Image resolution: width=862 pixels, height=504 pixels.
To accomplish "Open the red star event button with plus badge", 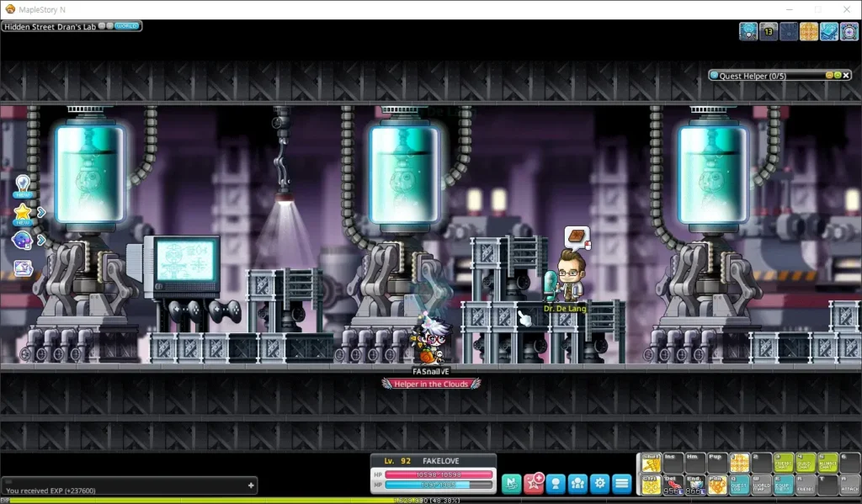I will coord(534,484).
